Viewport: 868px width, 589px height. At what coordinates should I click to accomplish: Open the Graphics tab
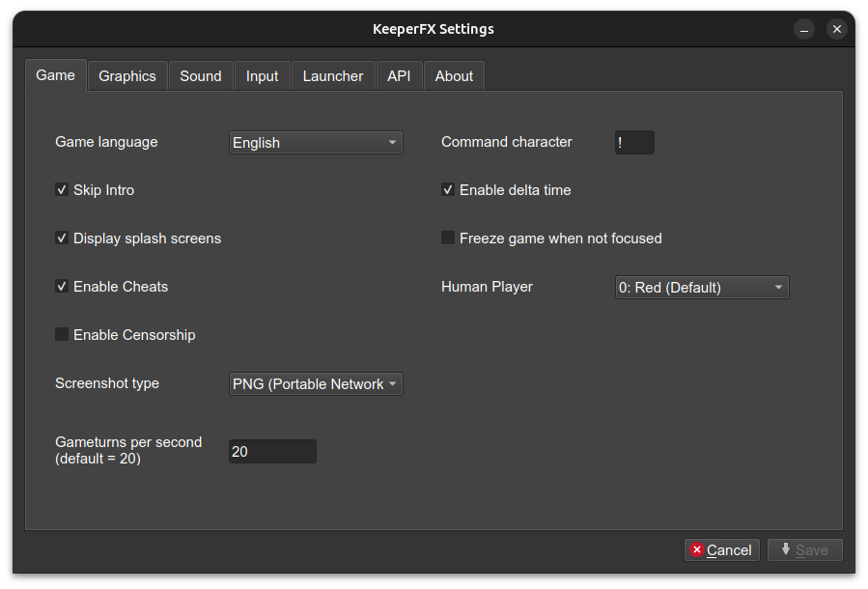point(127,76)
